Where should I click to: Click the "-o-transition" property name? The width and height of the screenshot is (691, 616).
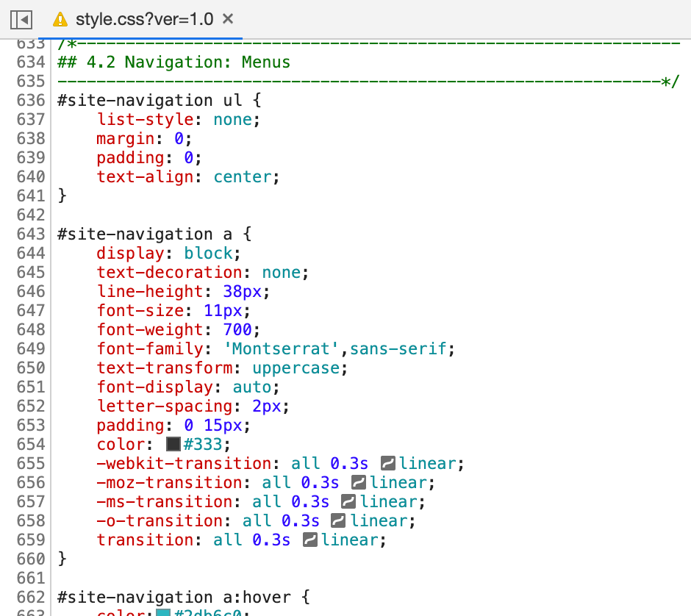[x=160, y=521]
